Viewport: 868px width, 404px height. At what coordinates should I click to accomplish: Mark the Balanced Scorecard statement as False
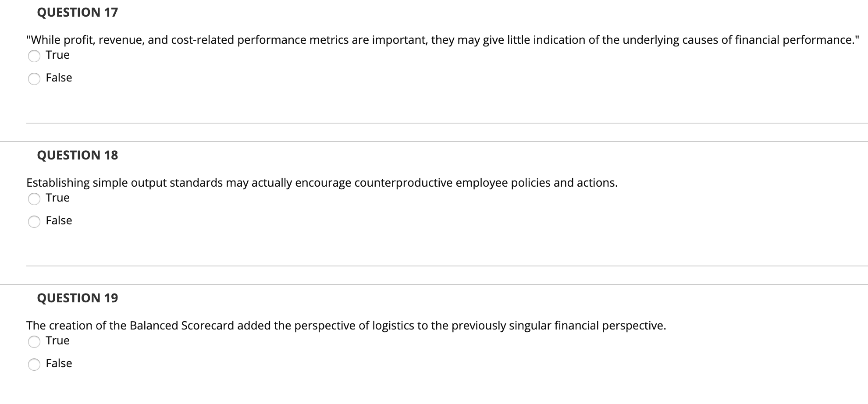point(34,364)
